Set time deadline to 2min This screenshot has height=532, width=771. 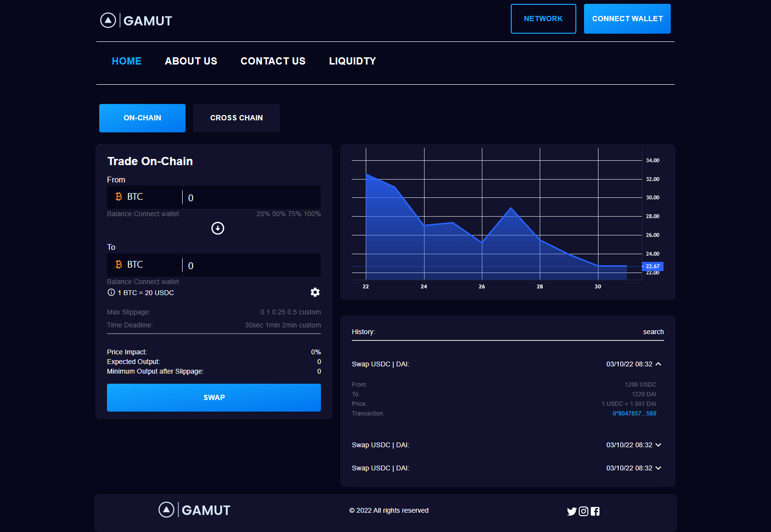[289, 325]
